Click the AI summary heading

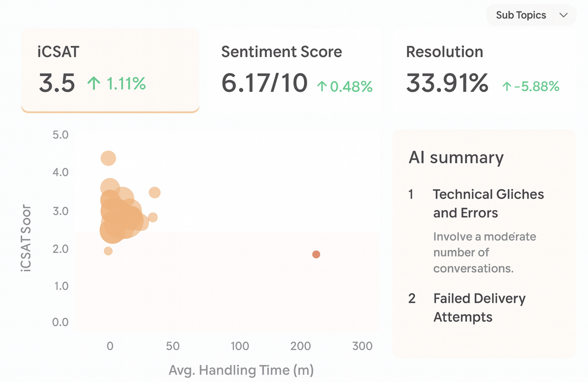456,158
